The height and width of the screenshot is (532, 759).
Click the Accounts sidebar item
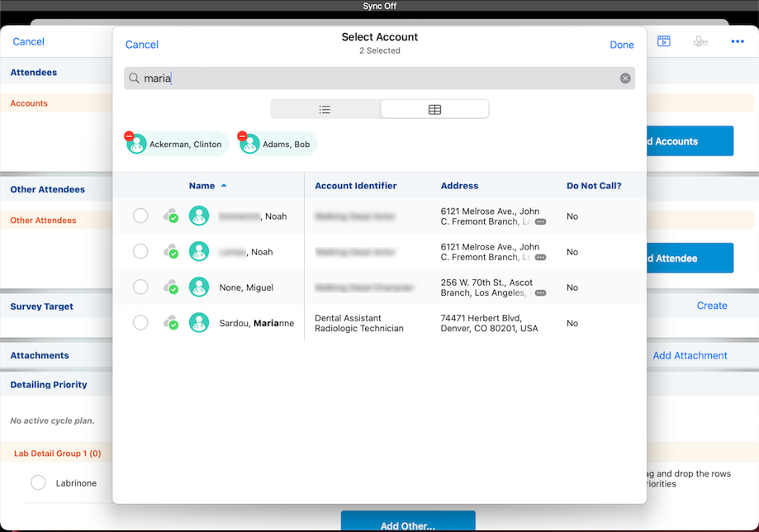[29, 102]
